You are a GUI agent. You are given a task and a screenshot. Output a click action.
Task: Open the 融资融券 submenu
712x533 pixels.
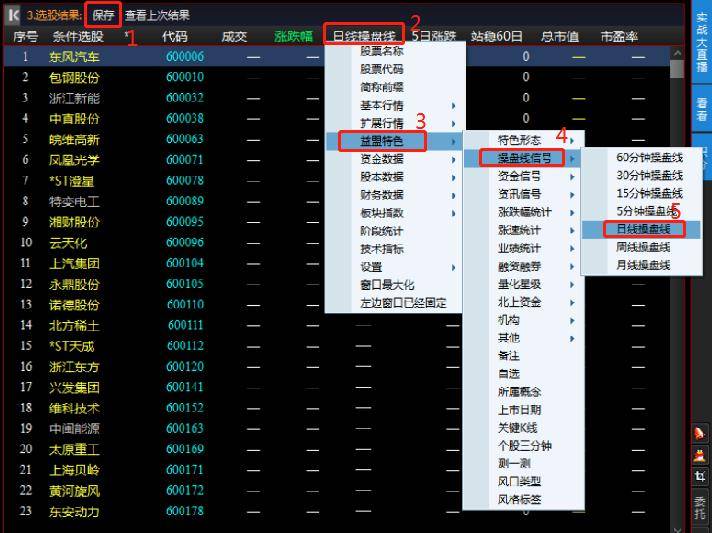tap(524, 266)
